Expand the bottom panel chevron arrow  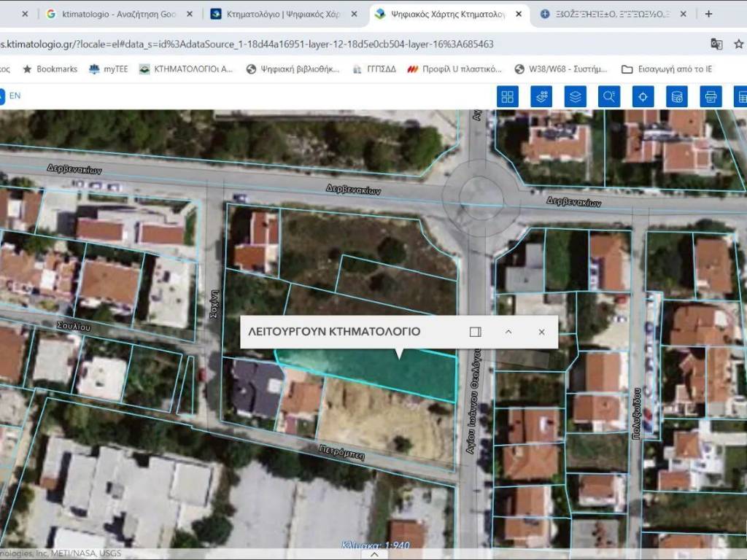click(375, 554)
